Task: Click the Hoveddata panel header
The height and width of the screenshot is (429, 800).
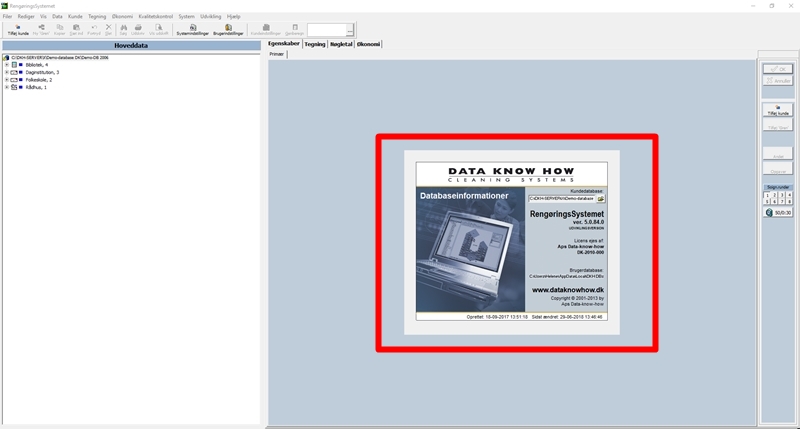Action: click(x=131, y=45)
